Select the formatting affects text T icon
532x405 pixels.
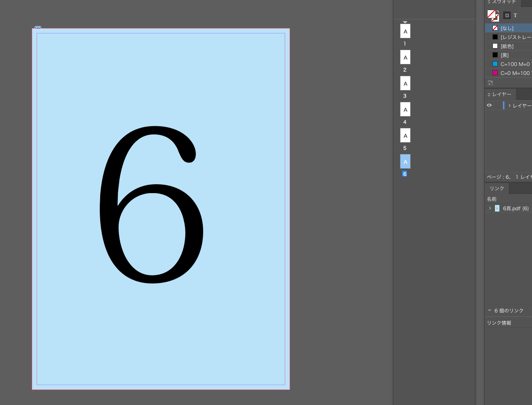click(x=515, y=15)
